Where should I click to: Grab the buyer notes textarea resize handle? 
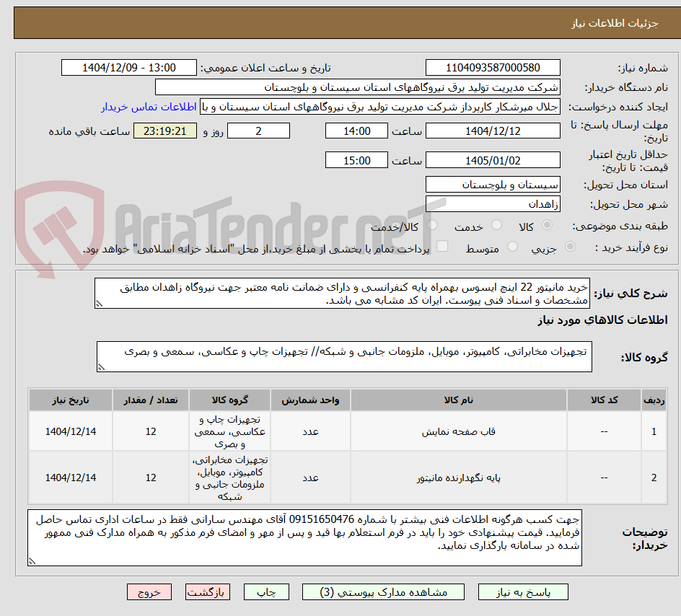coord(32,561)
